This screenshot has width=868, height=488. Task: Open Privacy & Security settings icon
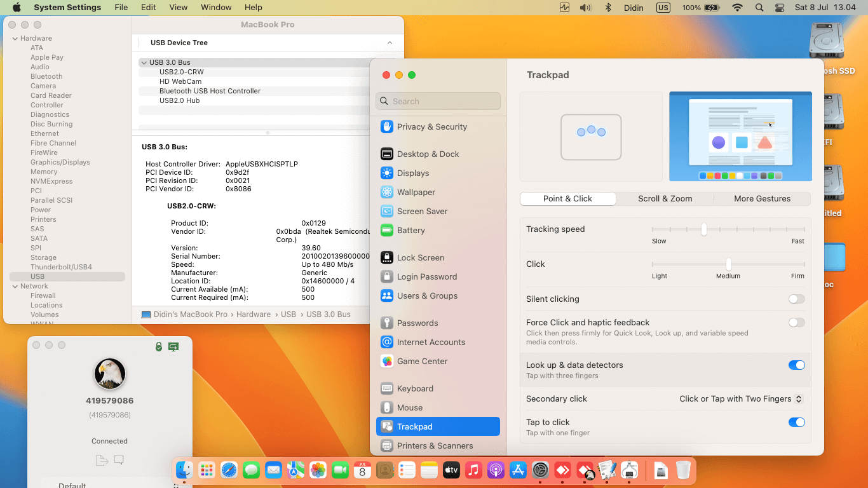pos(387,126)
